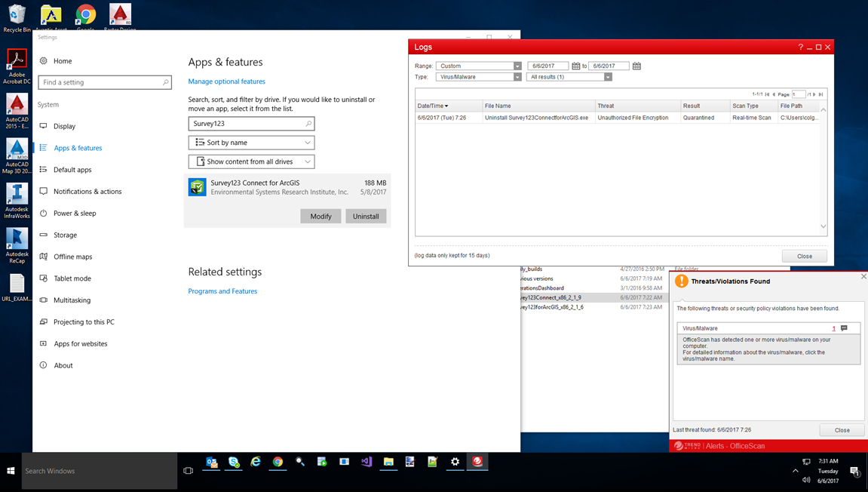This screenshot has width=868, height=492.
Task: Open Internet Explorer from the taskbar
Action: point(256,462)
